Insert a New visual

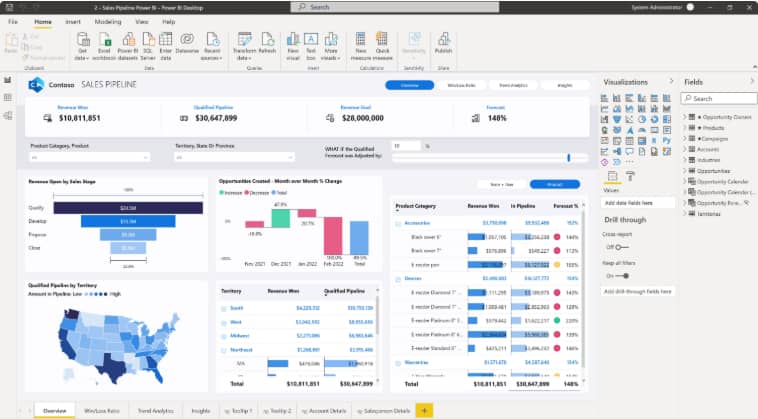[293, 46]
